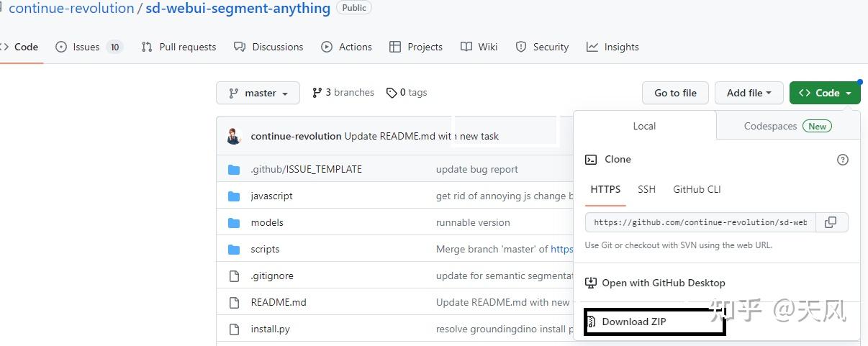
Task: Open the Add file dropdown
Action: click(x=749, y=93)
